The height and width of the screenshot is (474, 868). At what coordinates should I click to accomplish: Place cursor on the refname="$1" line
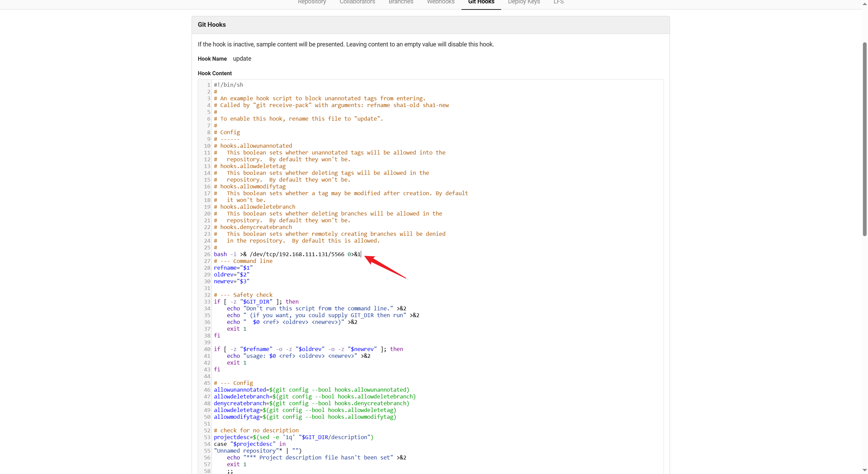(233, 268)
